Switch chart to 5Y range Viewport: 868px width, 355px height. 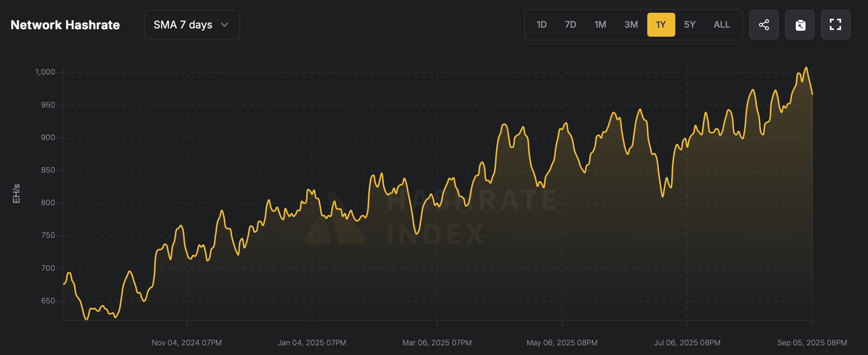(690, 25)
